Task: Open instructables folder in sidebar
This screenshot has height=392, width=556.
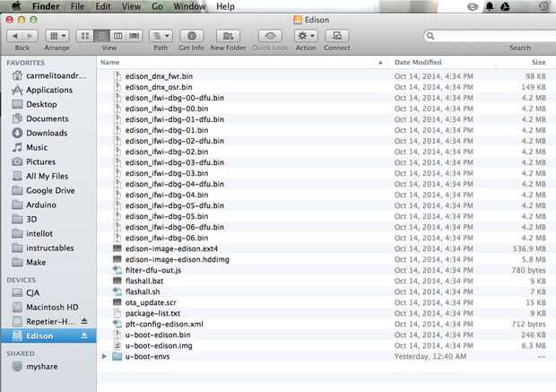Action: (48, 248)
